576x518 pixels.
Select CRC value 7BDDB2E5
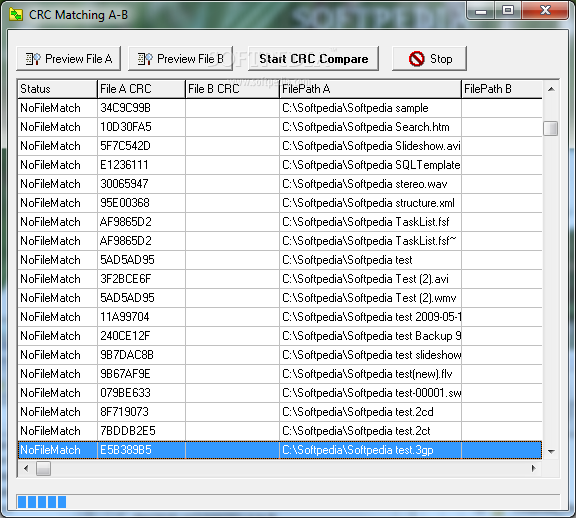[x=127, y=431]
